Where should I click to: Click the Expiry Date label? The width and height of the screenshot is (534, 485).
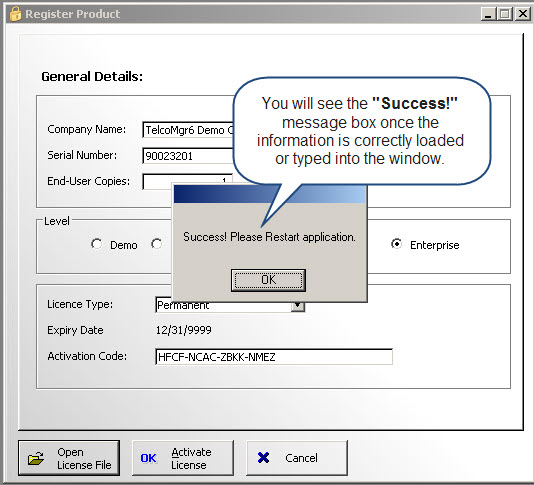point(75,330)
